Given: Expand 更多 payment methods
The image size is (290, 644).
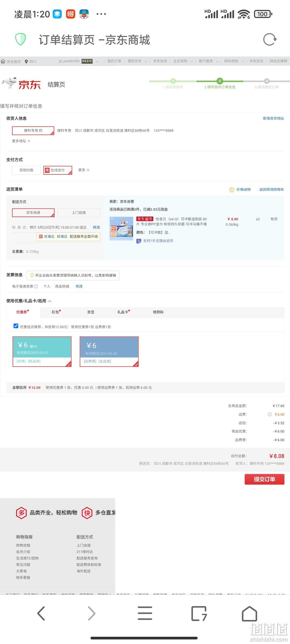Looking at the screenshot, I should coord(84,170).
